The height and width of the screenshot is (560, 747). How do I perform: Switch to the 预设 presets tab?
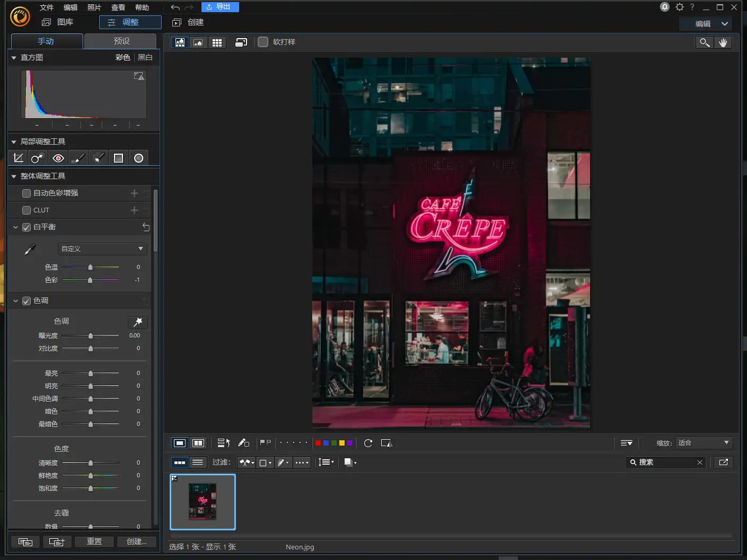point(120,40)
